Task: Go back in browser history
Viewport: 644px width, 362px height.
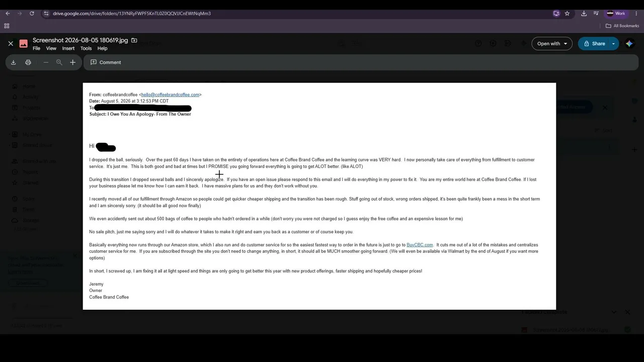Action: tap(8, 14)
